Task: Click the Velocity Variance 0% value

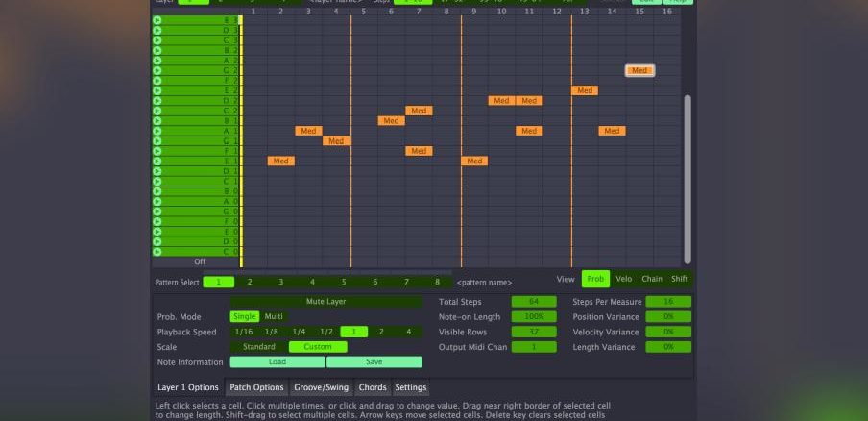Action: pyautogui.click(x=668, y=332)
